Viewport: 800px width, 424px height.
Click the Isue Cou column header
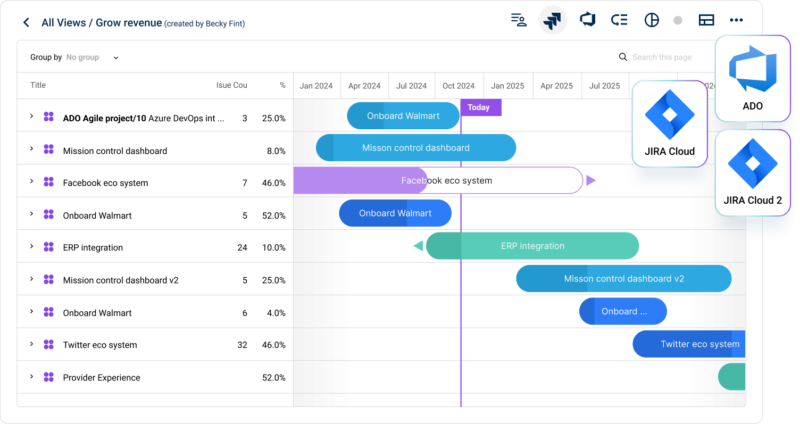click(232, 85)
